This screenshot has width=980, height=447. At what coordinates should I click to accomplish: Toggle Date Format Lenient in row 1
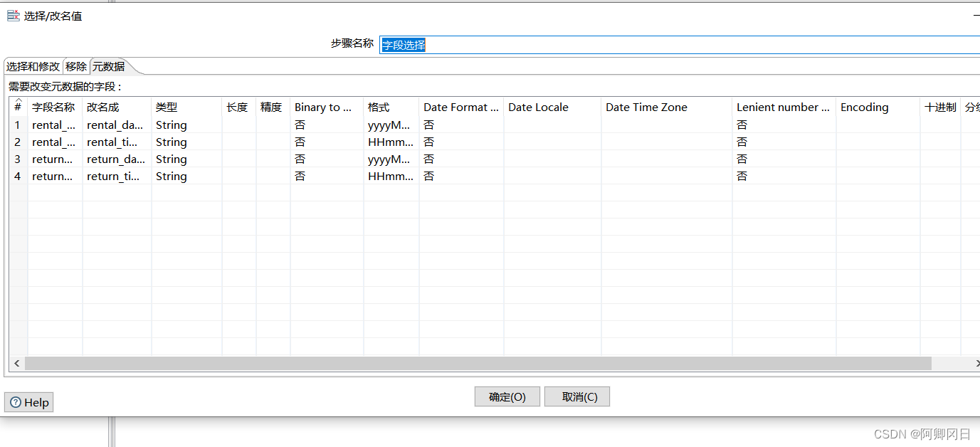pos(460,125)
